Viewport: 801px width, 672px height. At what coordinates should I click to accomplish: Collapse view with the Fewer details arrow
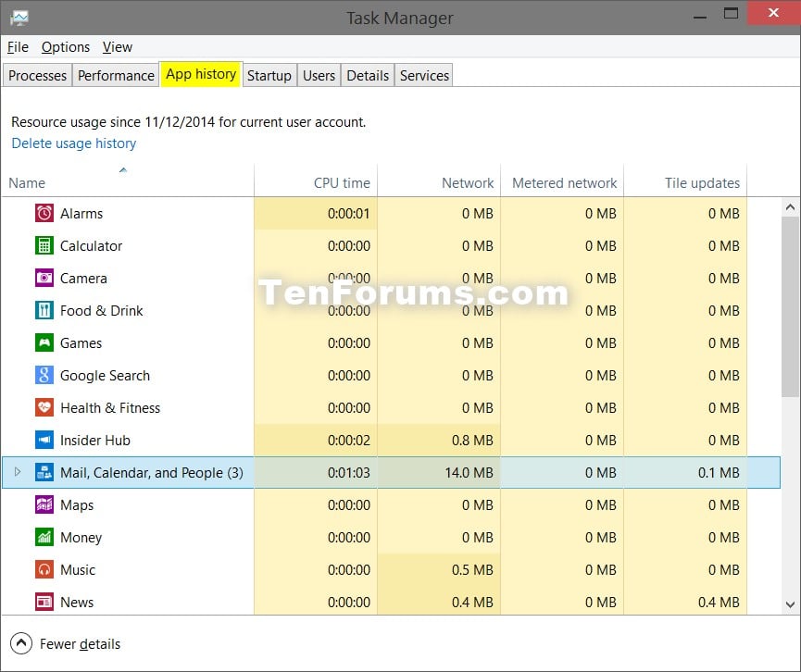click(x=21, y=643)
